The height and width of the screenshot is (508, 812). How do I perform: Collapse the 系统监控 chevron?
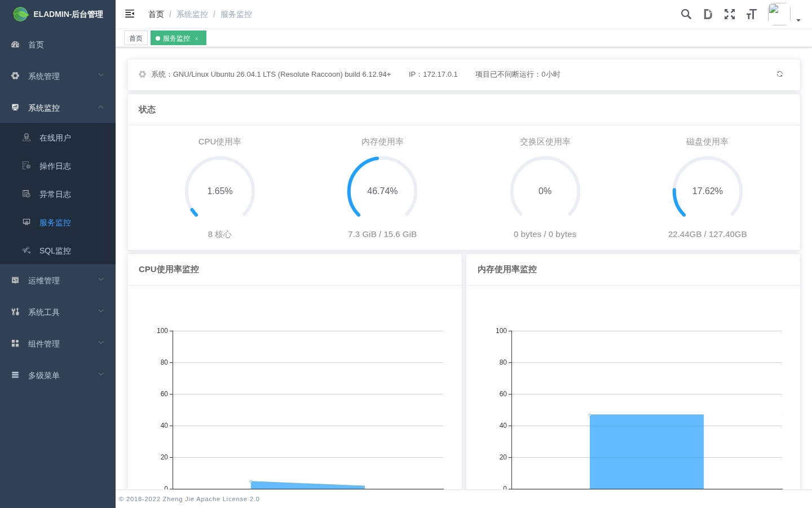pyautogui.click(x=101, y=107)
